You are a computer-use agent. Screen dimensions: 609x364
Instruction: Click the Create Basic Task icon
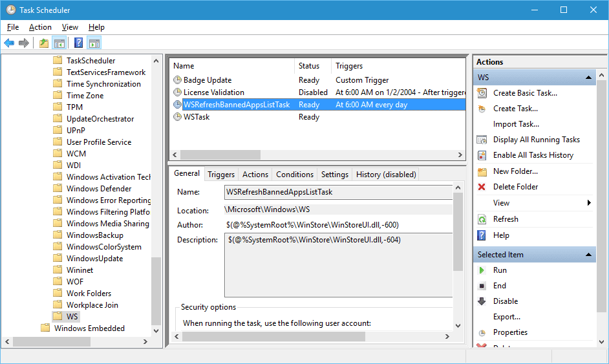click(x=482, y=93)
